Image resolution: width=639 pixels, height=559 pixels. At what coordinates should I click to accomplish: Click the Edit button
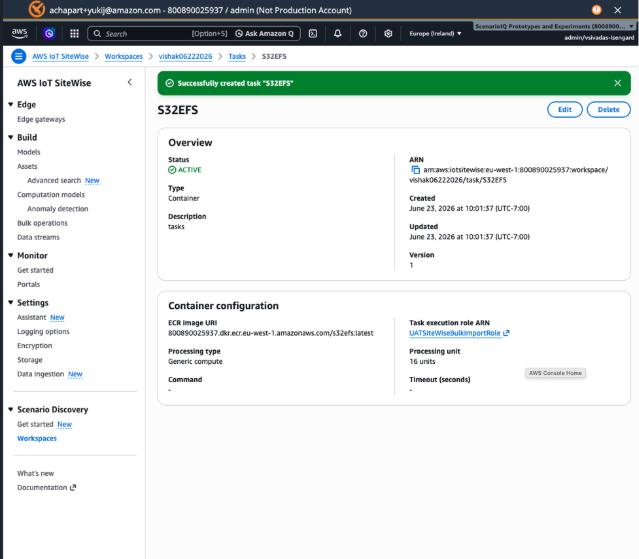564,110
